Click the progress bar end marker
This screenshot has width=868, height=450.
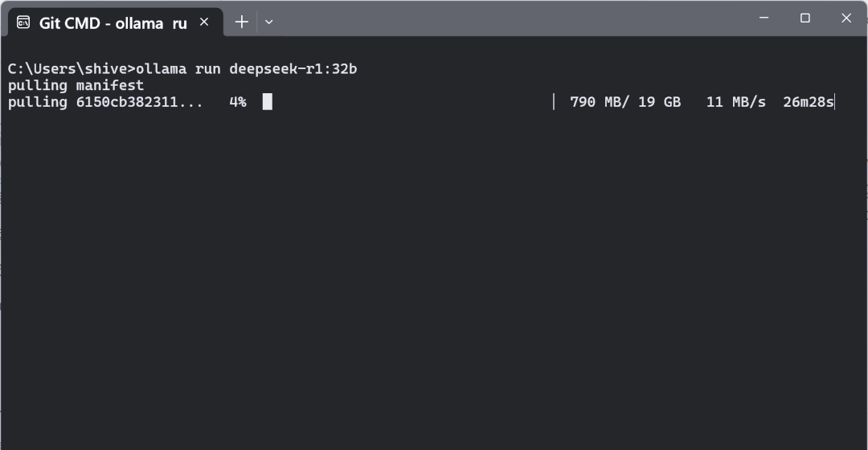tap(554, 102)
